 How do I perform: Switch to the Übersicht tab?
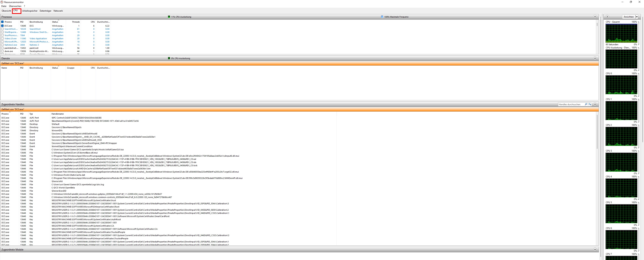[x=6, y=11]
